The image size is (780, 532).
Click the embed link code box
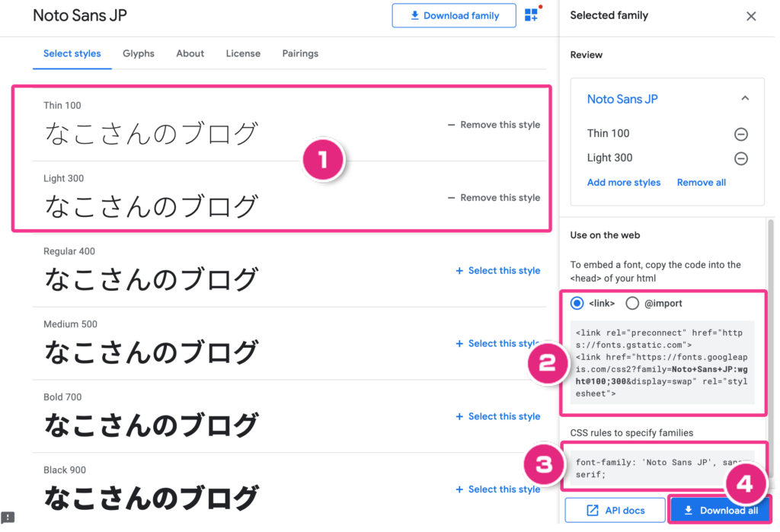click(x=662, y=362)
